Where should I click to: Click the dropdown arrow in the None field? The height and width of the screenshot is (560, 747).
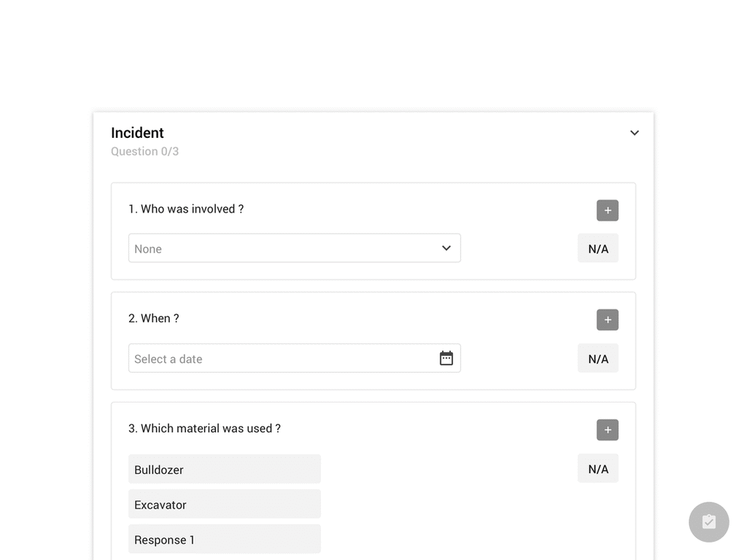pyautogui.click(x=446, y=248)
